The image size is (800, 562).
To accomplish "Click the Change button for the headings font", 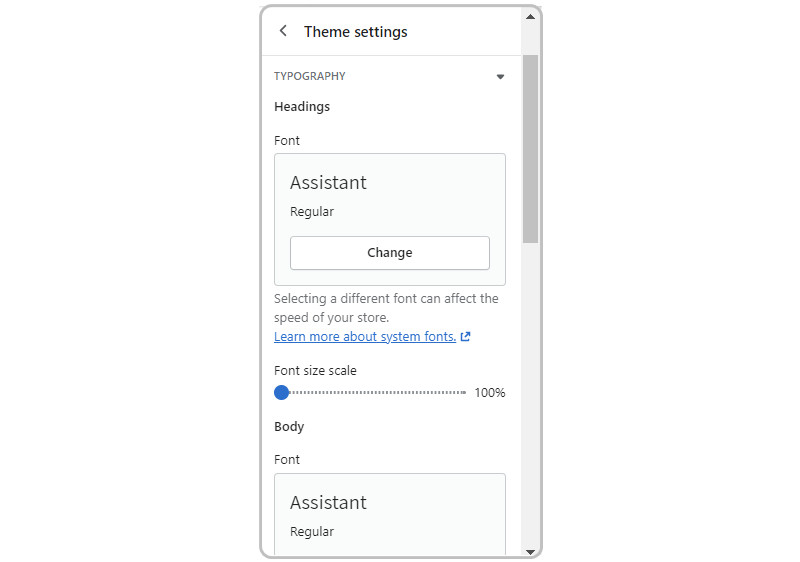I will coord(390,252).
